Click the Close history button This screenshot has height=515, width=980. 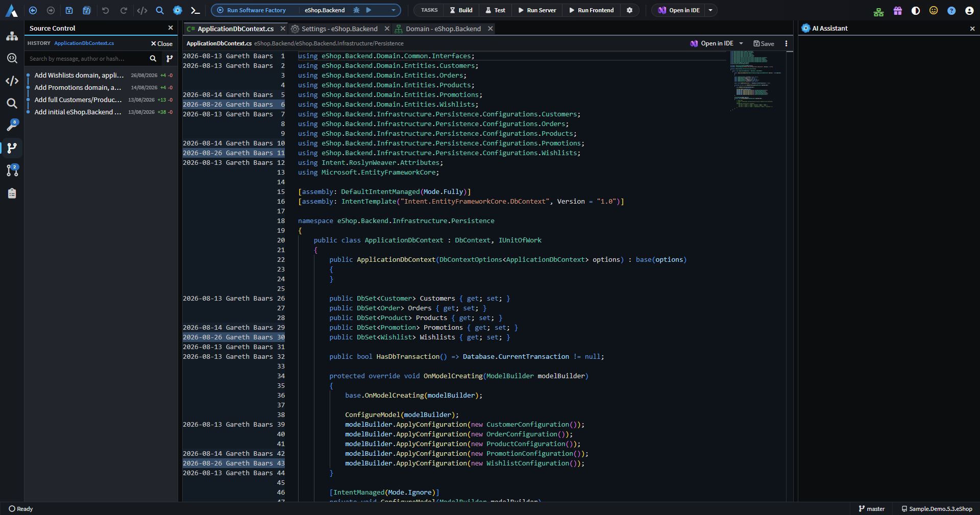[162, 43]
